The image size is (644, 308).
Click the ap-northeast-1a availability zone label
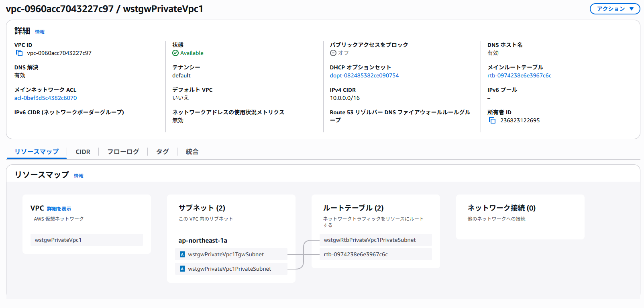(203, 240)
